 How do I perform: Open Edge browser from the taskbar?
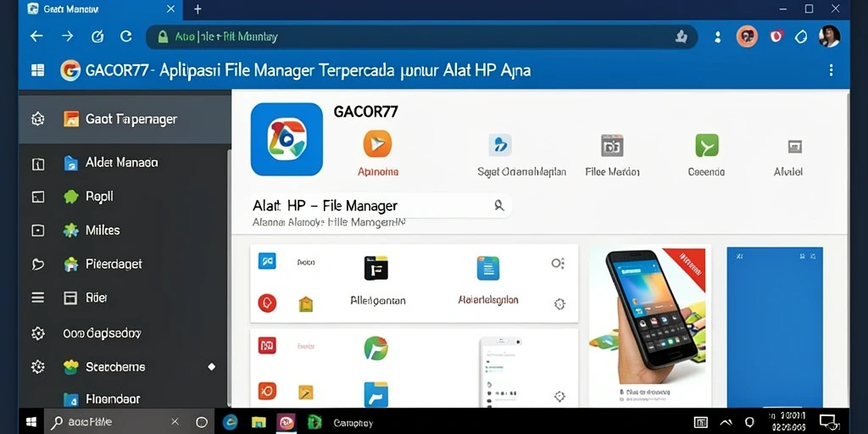click(x=230, y=422)
